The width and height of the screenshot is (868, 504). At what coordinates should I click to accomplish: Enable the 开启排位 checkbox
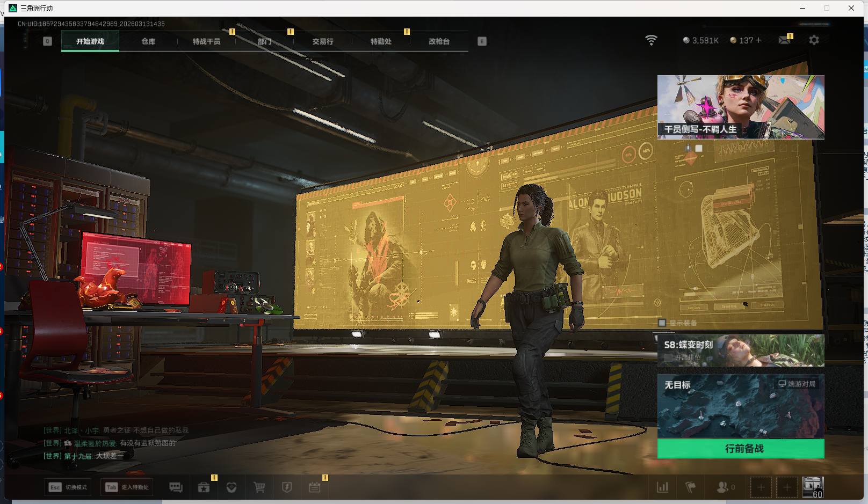pyautogui.click(x=668, y=357)
